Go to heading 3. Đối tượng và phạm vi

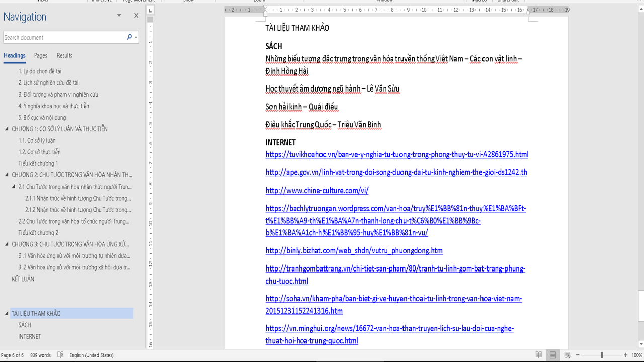(x=58, y=95)
